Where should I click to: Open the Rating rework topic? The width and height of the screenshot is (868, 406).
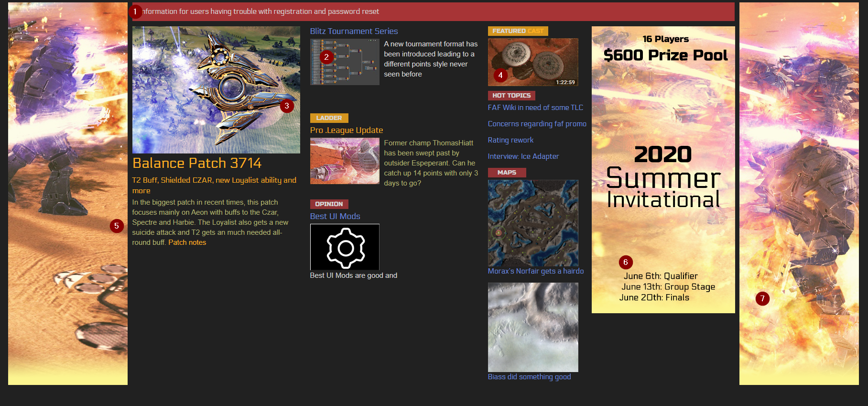510,140
